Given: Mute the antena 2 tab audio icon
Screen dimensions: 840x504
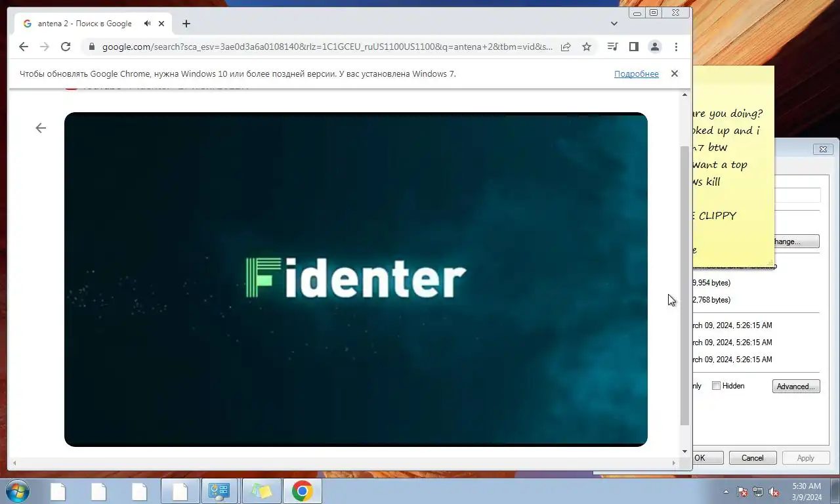Looking at the screenshot, I should point(148,24).
